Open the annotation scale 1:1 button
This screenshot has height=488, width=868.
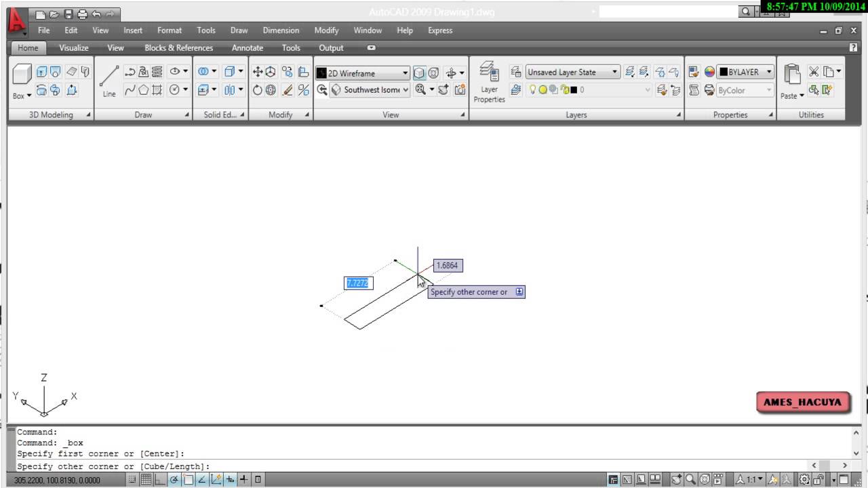751,480
